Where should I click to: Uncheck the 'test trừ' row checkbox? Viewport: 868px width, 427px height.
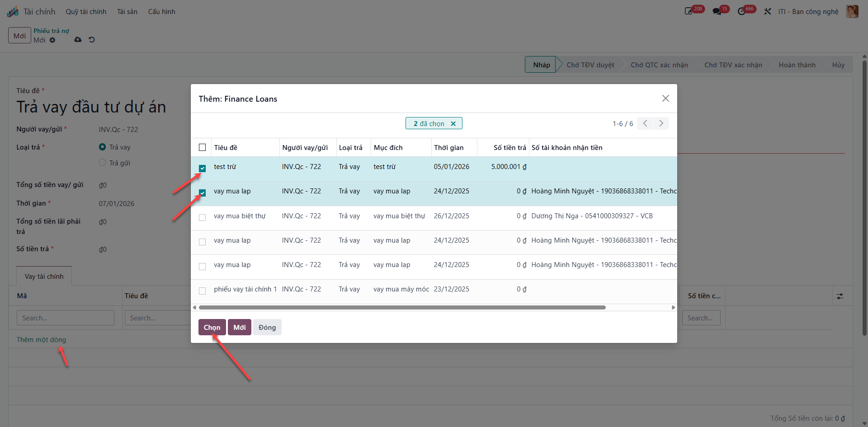pyautogui.click(x=202, y=169)
